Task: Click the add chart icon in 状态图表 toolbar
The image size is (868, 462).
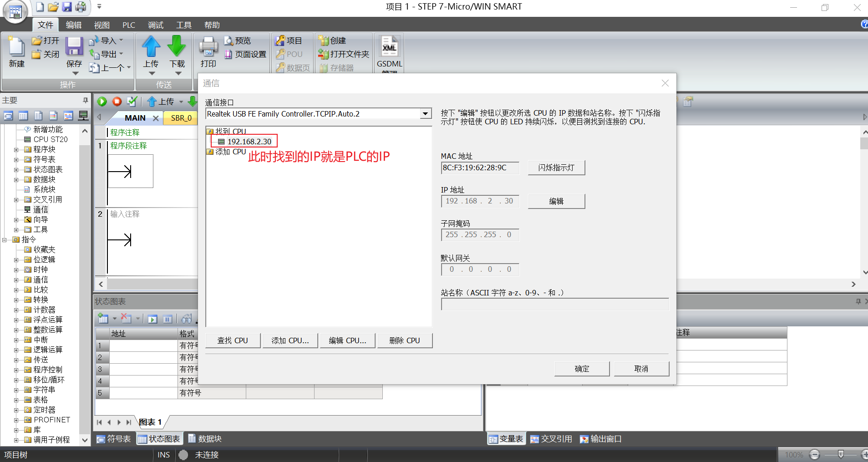Action: 103,319
